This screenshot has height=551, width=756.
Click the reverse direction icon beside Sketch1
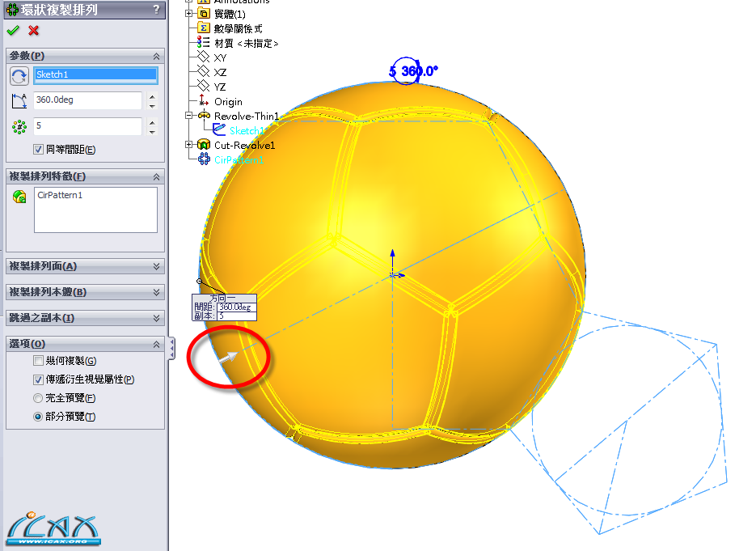pos(19,76)
